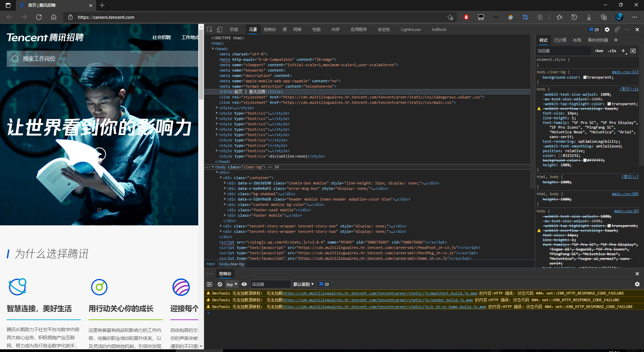Open Collections icon in the toolbar
644x352 pixels.
[x=604, y=17]
